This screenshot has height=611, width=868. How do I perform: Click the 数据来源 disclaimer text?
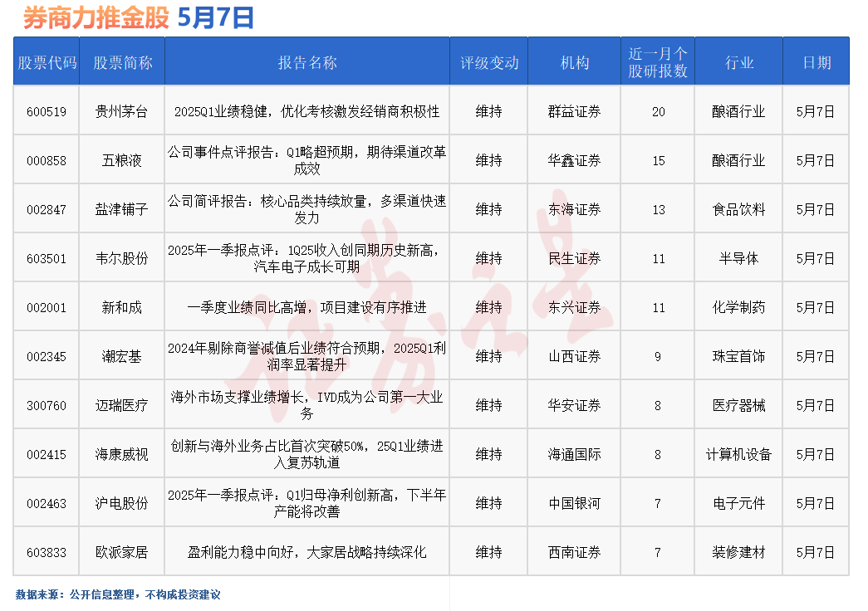[118, 595]
